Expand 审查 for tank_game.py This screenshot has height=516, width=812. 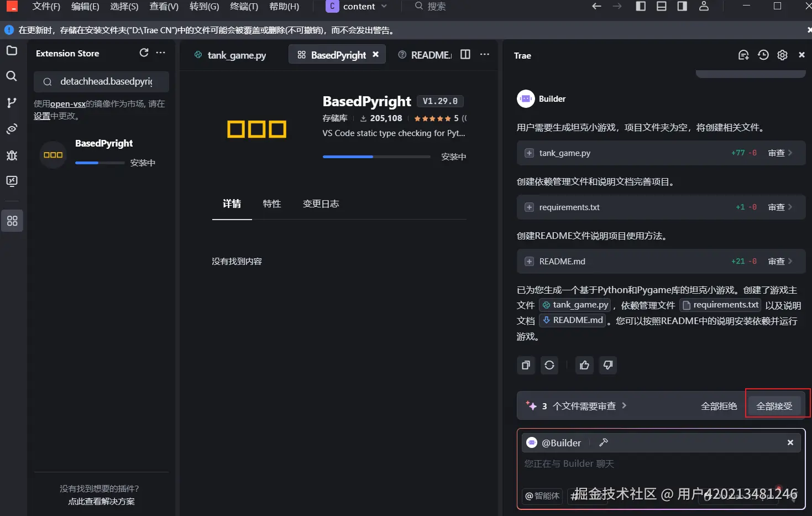pyautogui.click(x=780, y=153)
